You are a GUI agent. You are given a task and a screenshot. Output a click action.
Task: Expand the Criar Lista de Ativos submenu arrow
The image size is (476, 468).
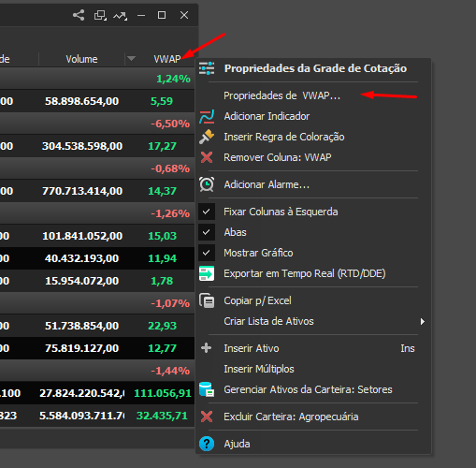(x=423, y=321)
